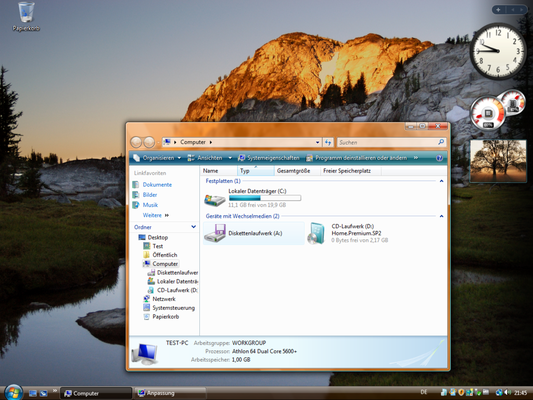Add gadgets with the sidebar plus button

[498, 10]
